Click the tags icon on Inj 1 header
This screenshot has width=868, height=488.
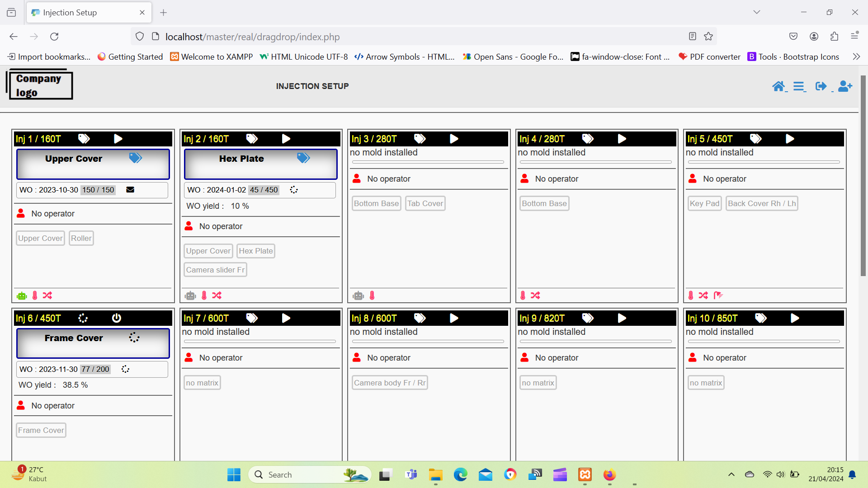(x=84, y=139)
